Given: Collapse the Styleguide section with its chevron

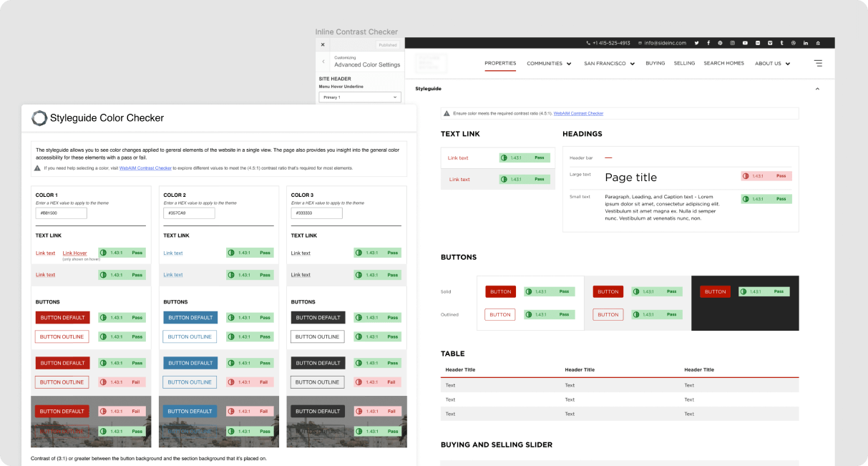Looking at the screenshot, I should coord(817,88).
